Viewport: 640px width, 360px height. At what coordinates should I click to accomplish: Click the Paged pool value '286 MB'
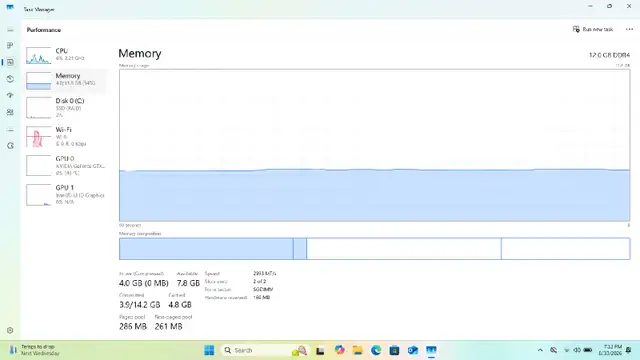pyautogui.click(x=133, y=327)
